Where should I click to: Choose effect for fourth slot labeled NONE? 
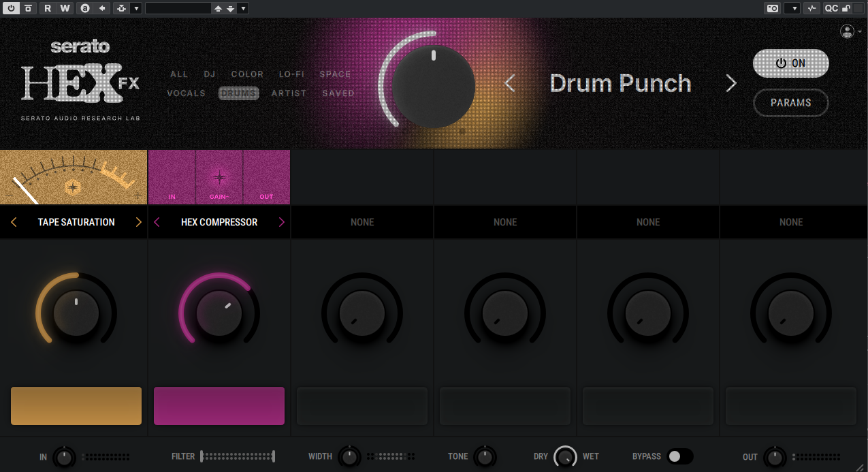coord(505,222)
